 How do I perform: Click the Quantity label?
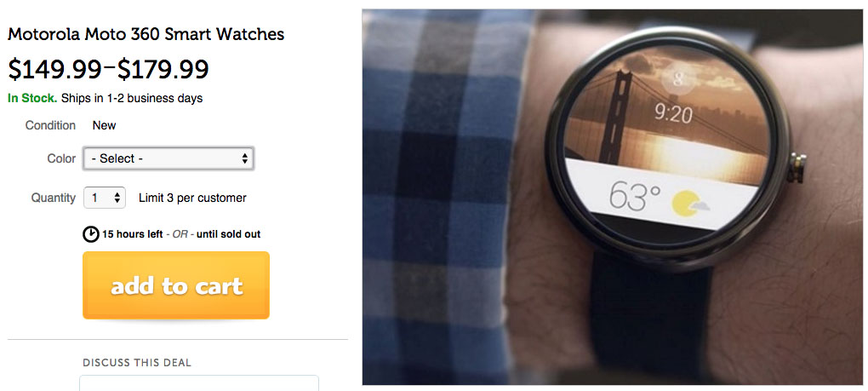tap(53, 198)
